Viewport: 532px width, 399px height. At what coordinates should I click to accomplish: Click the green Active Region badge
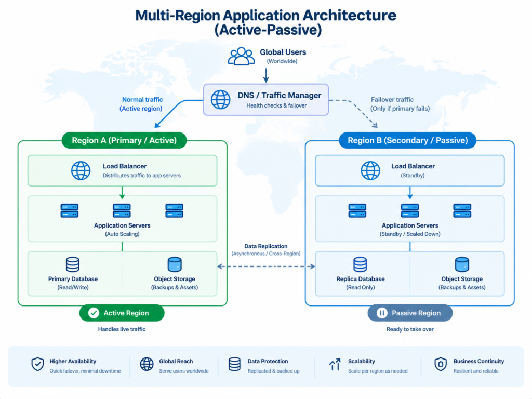[x=122, y=313]
